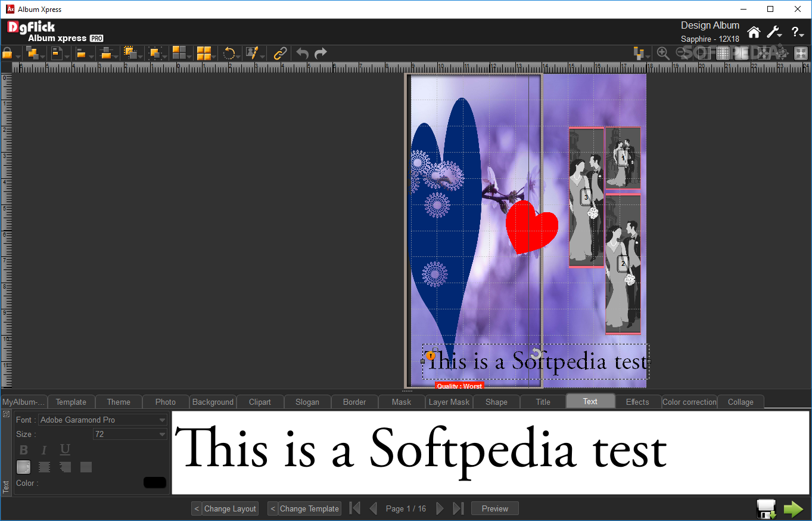Zoom in with the magnifier plus
The image size is (812, 521).
click(663, 54)
